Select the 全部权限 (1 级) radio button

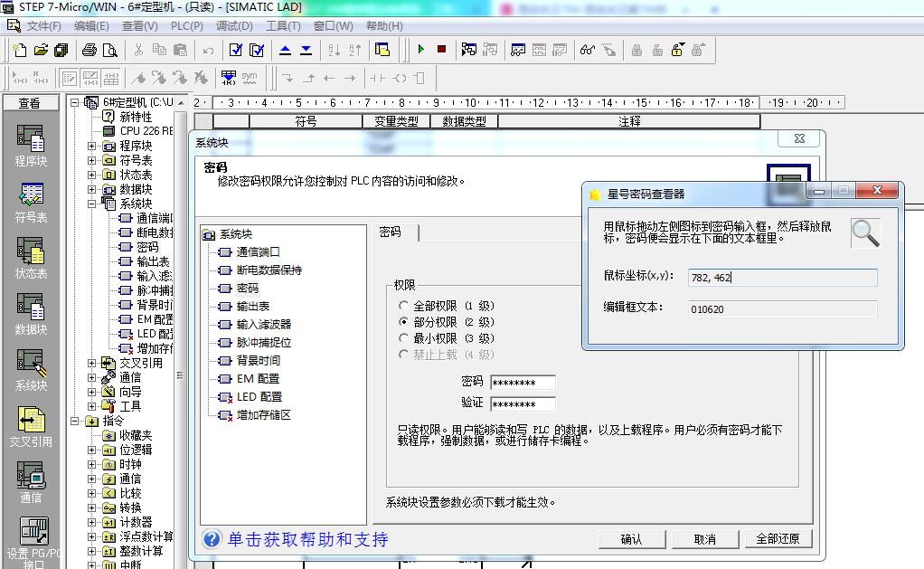pyautogui.click(x=404, y=307)
